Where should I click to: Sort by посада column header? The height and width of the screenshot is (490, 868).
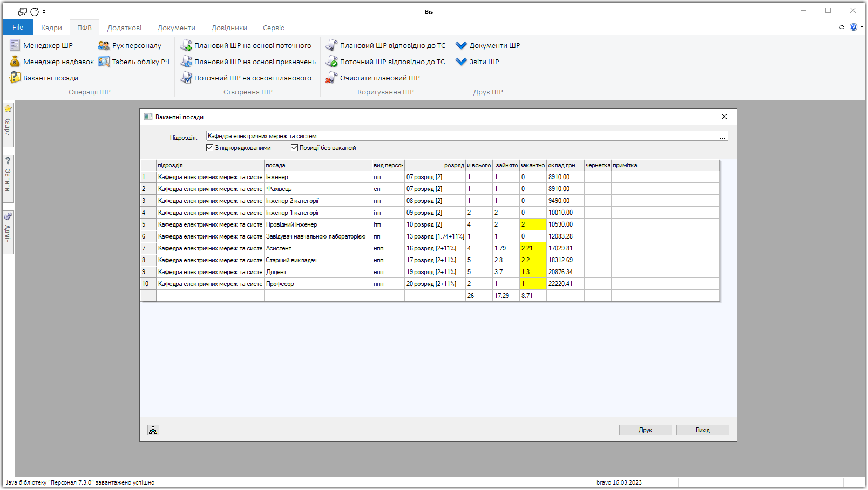pyautogui.click(x=318, y=165)
